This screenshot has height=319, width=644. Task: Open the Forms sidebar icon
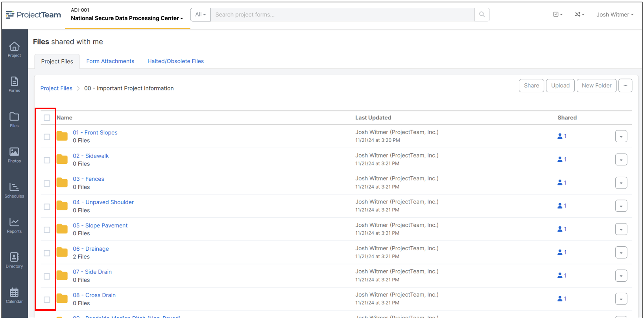coord(14,84)
